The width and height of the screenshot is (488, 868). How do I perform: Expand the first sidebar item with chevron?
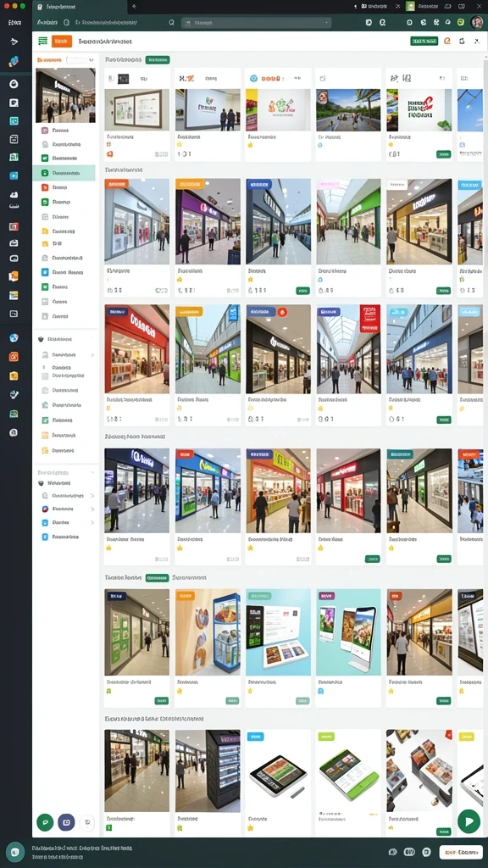[66, 355]
